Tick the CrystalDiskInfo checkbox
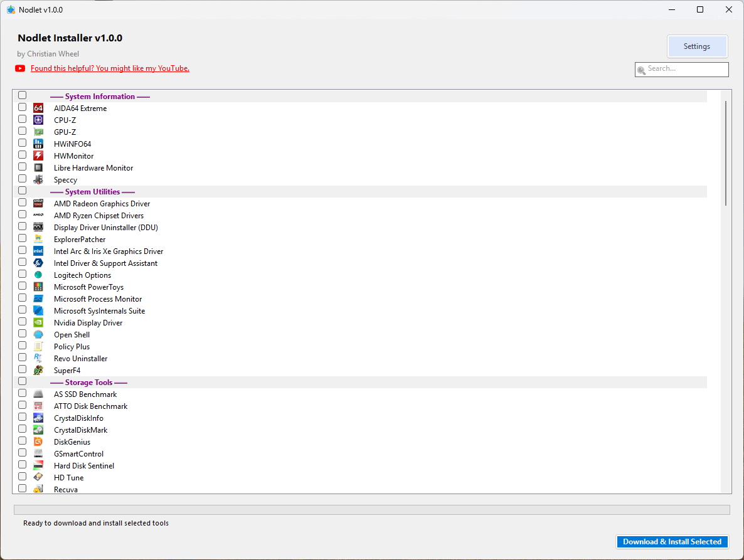This screenshot has width=744, height=560. pyautogui.click(x=23, y=417)
